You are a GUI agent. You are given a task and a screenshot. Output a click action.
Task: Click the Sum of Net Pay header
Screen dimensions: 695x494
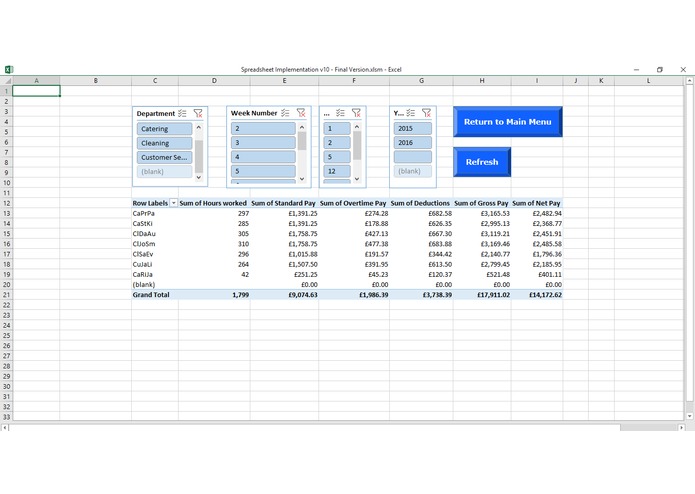pyautogui.click(x=536, y=203)
